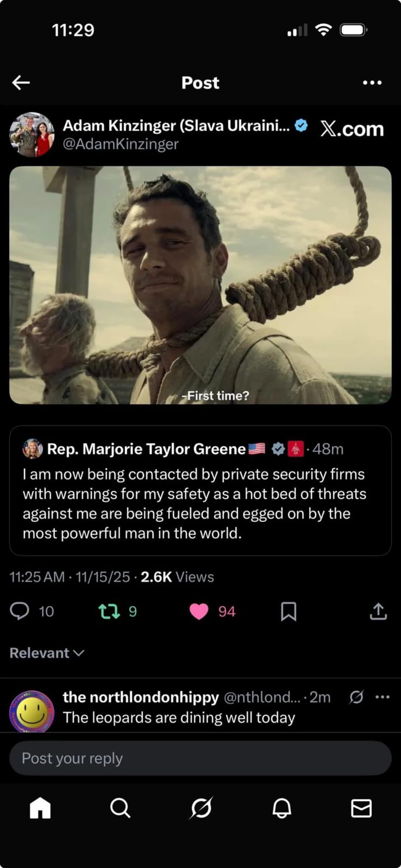Open the Notifications bell
401x868 pixels.
(281, 808)
